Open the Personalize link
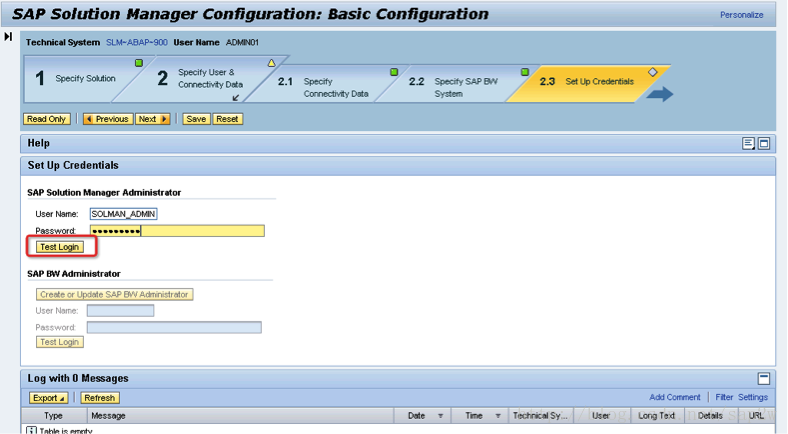 741,15
